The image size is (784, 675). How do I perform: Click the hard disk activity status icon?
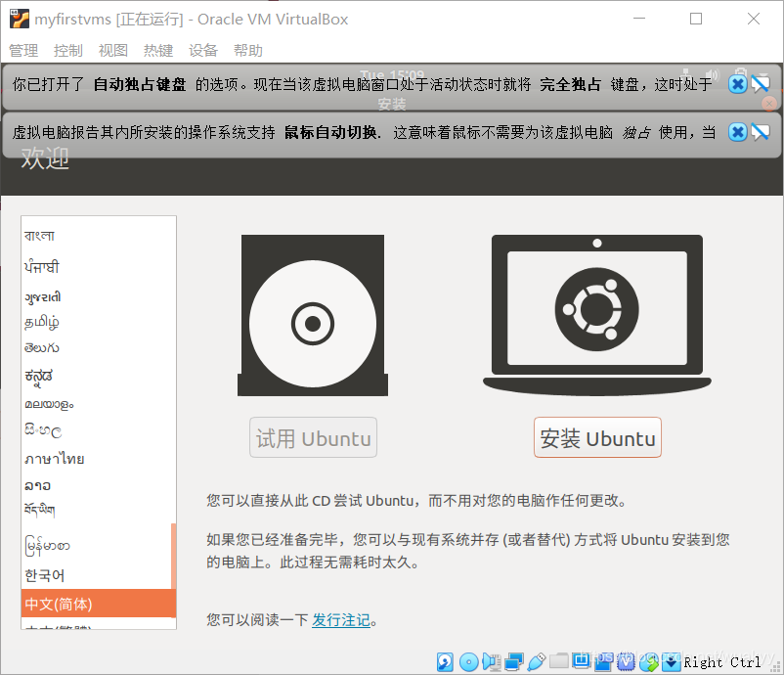(445, 662)
